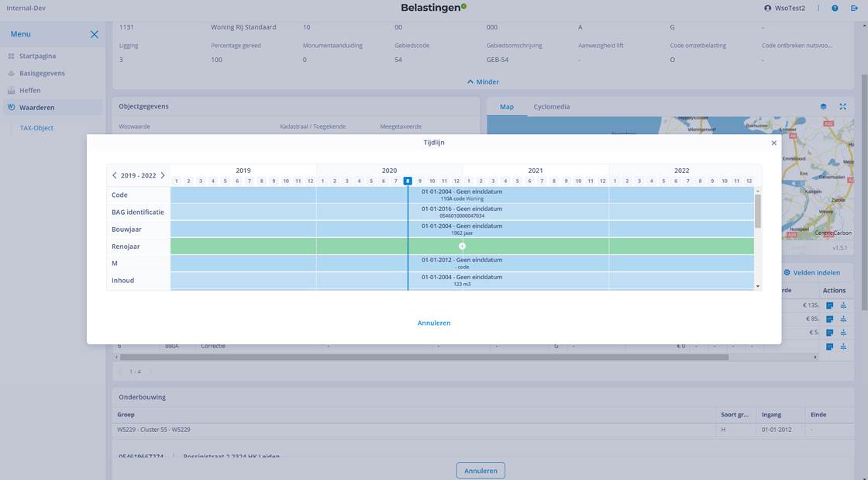Click the Annuleren button at the page bottom

tap(480, 471)
